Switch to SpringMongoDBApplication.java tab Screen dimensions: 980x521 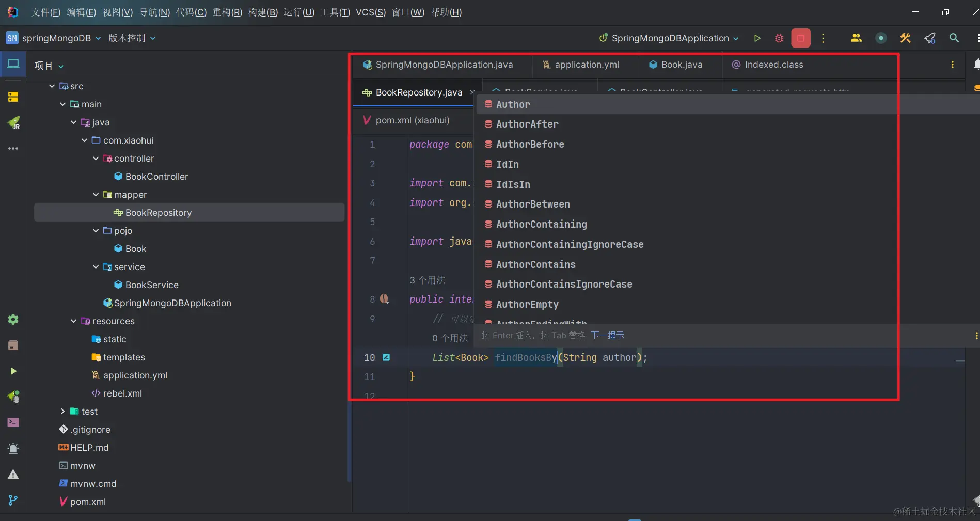pos(438,65)
